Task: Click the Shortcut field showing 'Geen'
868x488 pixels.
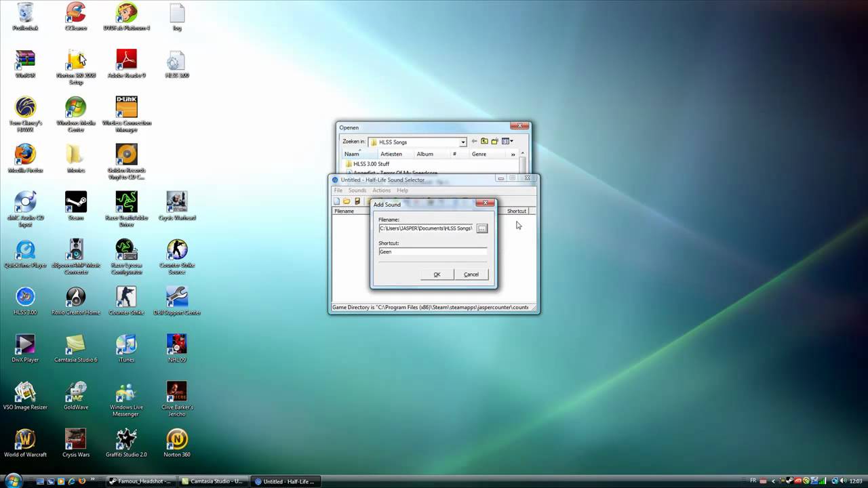Action: 433,251
